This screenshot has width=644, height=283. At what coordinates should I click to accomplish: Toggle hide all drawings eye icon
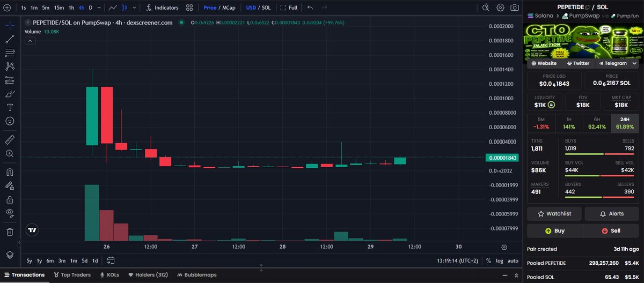[10, 213]
